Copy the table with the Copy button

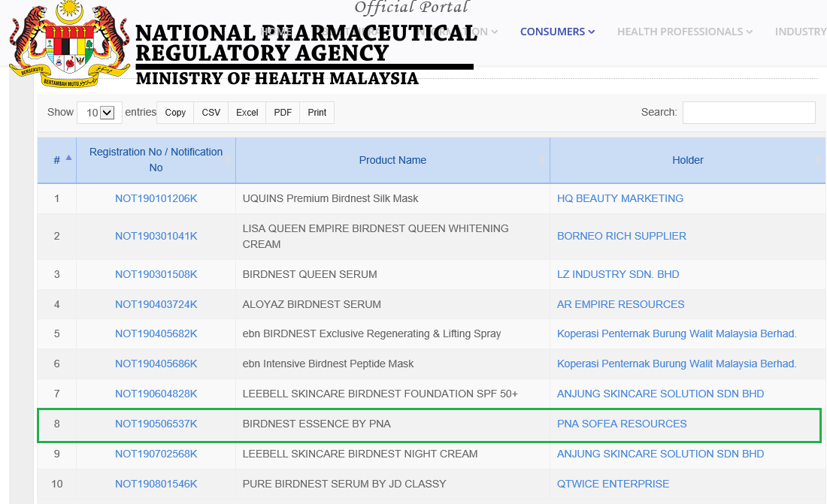pos(175,113)
